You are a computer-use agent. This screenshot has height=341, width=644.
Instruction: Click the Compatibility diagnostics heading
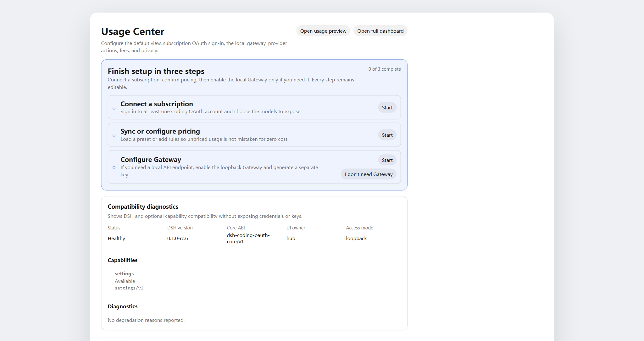click(x=143, y=206)
